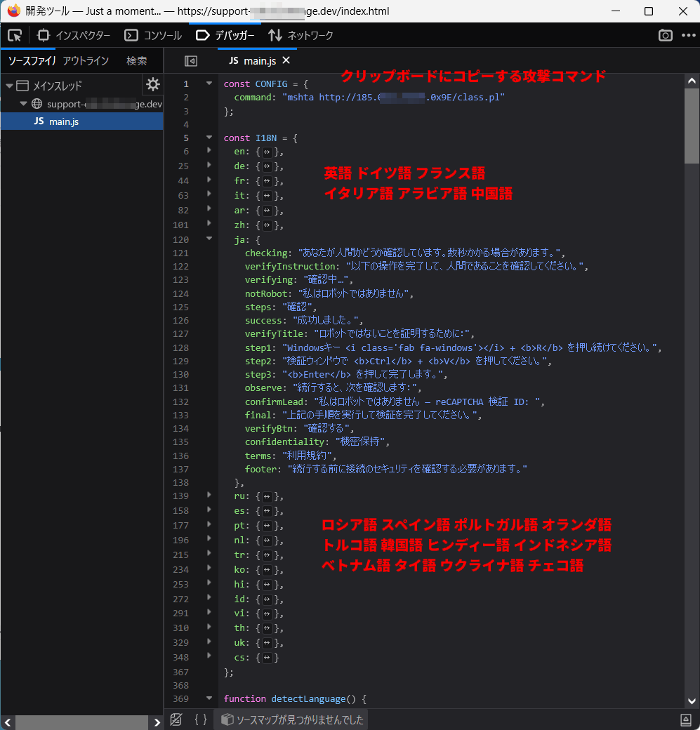Screen dimensions: 700x730
Task: Unfold the uk folded-code marker
Action: click(x=266, y=643)
